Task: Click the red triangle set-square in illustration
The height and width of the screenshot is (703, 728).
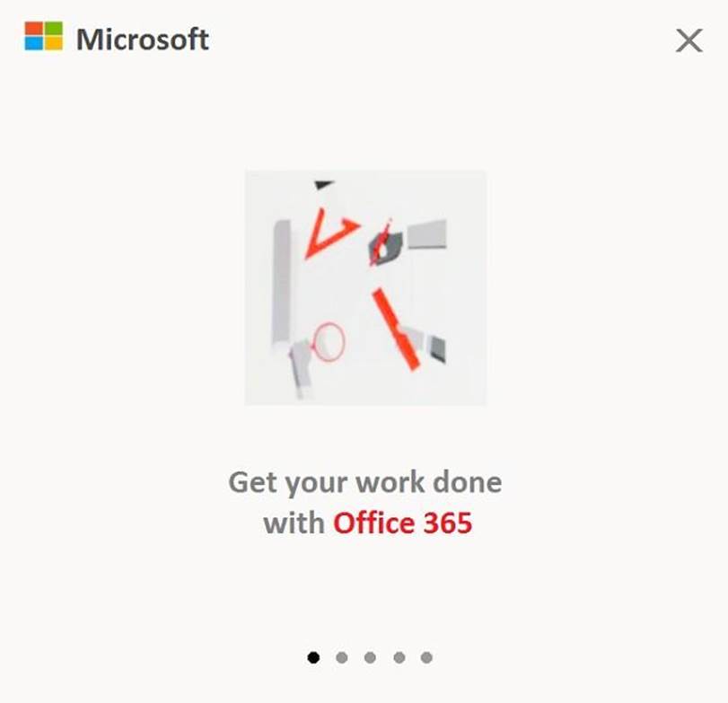Action: point(330,233)
